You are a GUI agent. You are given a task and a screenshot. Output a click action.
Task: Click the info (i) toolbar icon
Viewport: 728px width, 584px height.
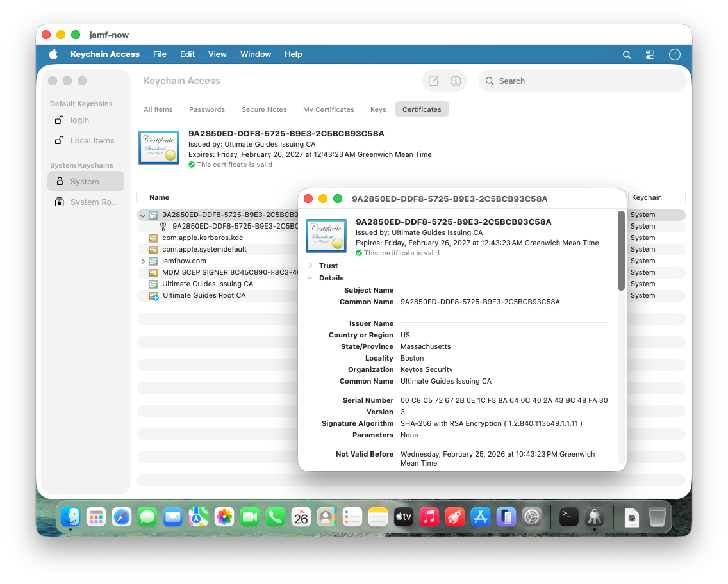[456, 81]
